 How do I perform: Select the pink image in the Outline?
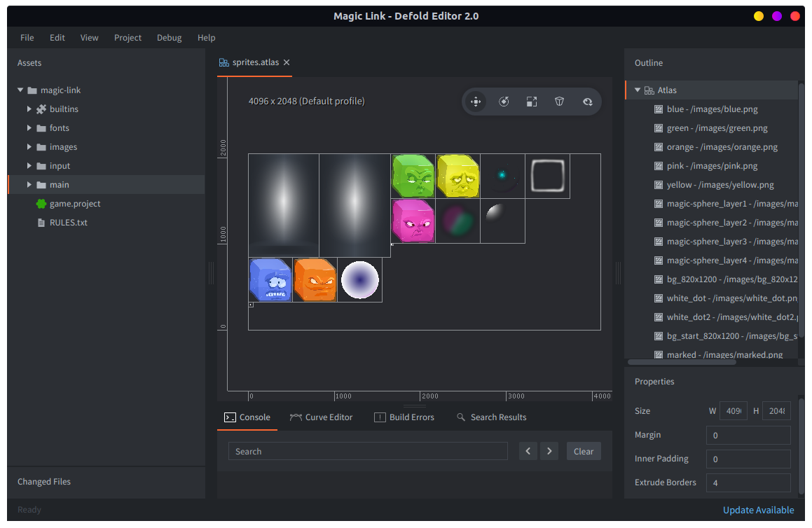point(712,166)
